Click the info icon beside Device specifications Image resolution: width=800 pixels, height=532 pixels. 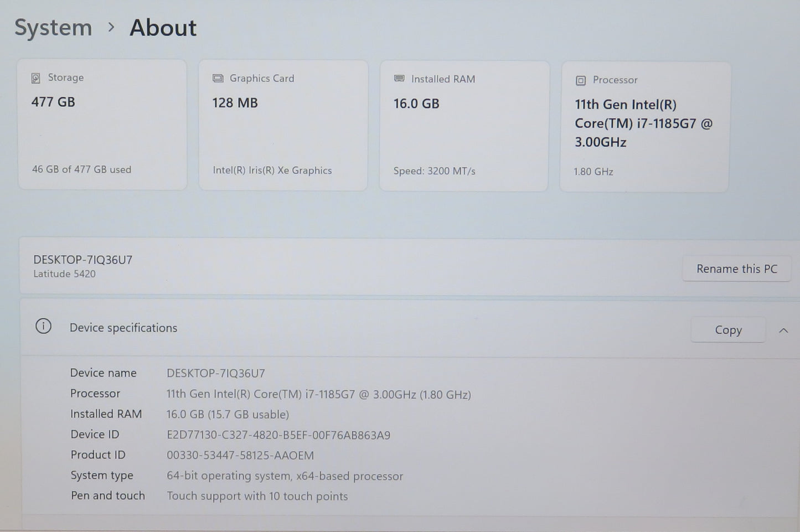43,327
